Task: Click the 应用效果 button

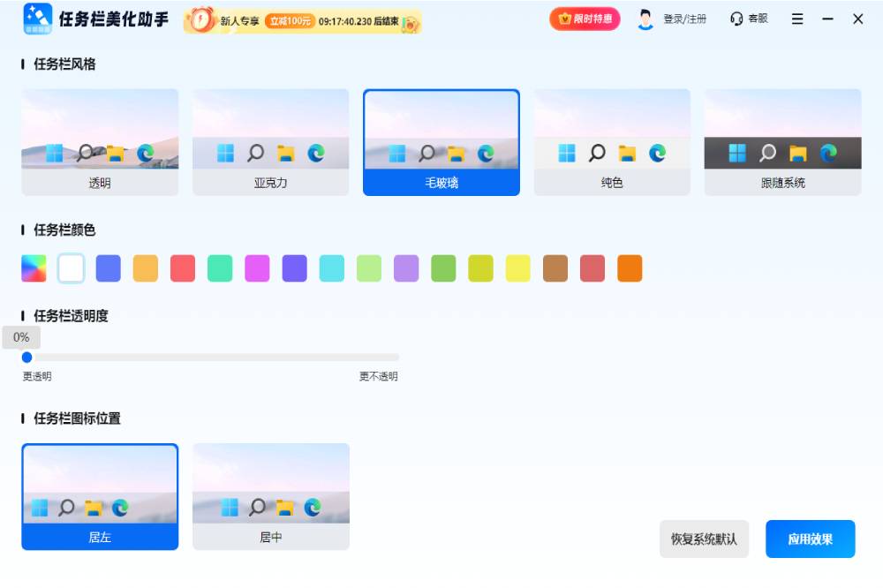Action: [x=810, y=539]
